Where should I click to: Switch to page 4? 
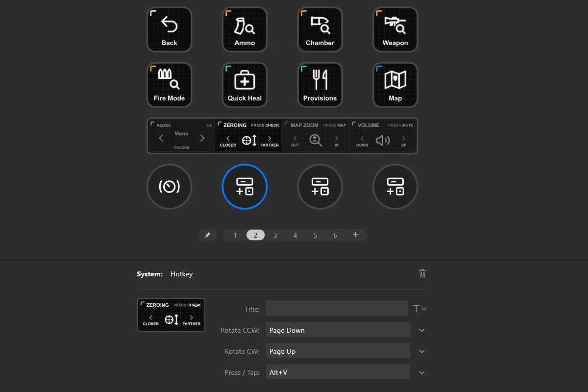pyautogui.click(x=295, y=235)
